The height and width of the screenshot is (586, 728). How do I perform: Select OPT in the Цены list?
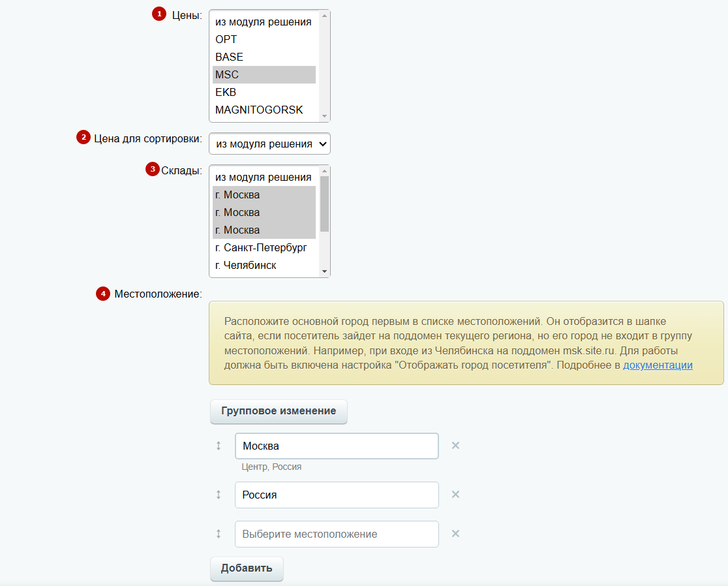(x=264, y=39)
